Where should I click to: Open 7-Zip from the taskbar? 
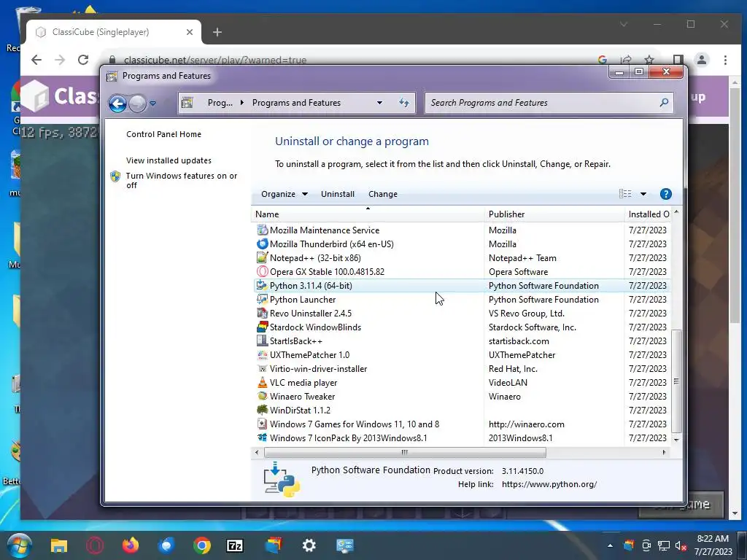coord(235,545)
